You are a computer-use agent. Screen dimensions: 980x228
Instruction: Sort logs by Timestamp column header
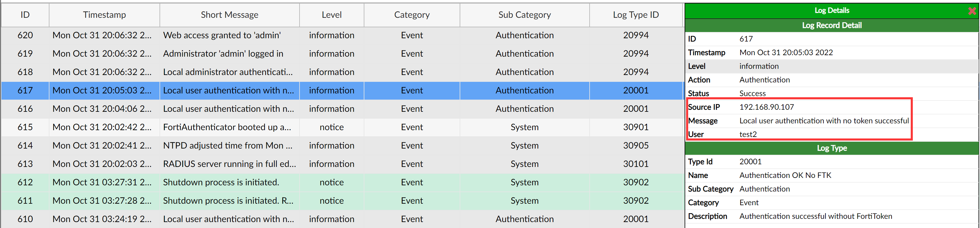104,15
